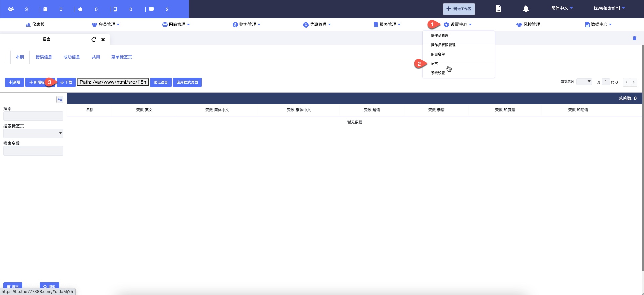Click the Path /var/www/html/src/i18n field

[x=113, y=82]
